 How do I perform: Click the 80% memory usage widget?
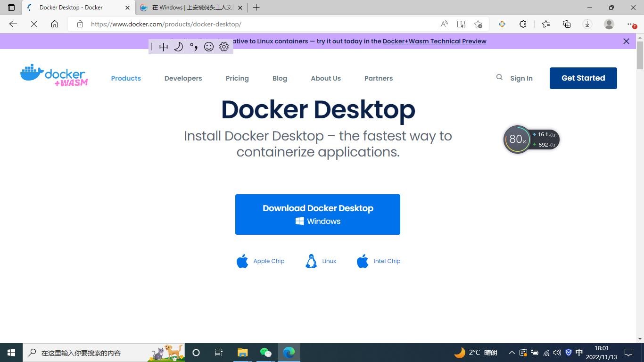(517, 140)
